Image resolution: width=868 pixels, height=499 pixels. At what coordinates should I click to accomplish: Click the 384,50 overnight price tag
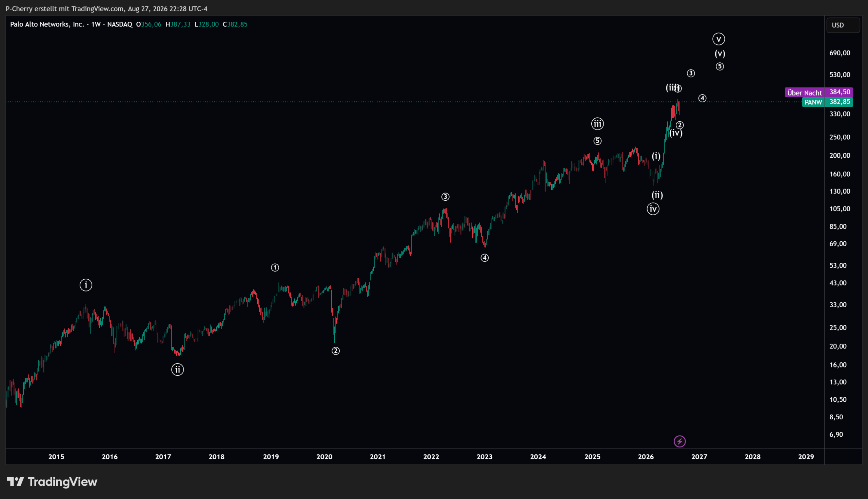click(x=840, y=92)
